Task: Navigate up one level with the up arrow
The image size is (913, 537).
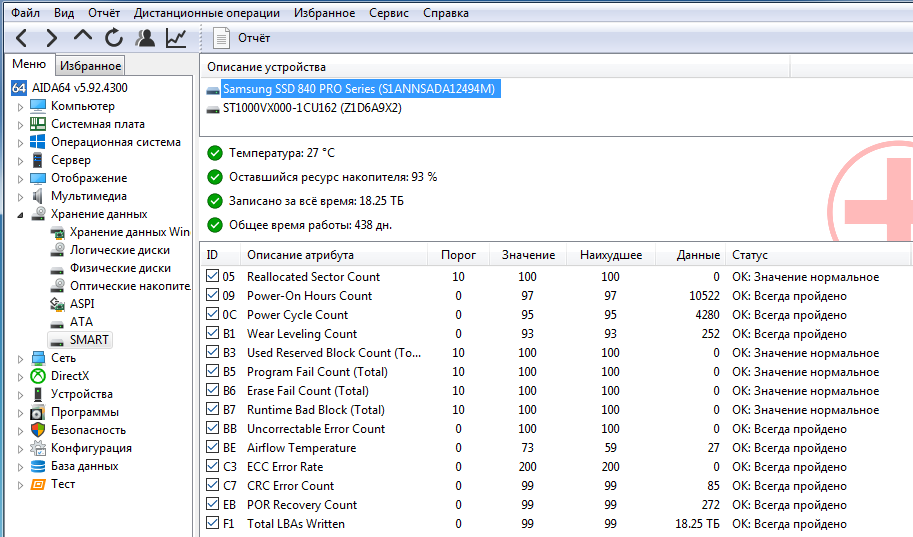Action: [x=83, y=36]
